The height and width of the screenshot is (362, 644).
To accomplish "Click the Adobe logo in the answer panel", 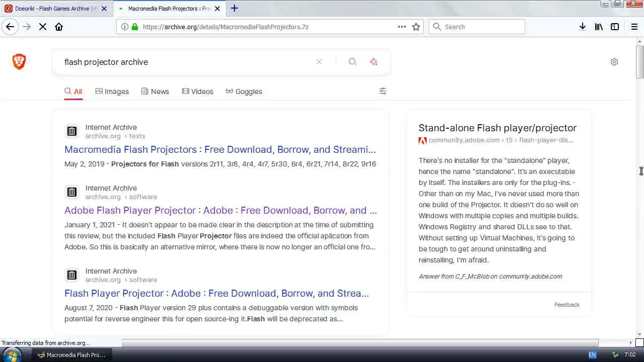I will tap(423, 140).
